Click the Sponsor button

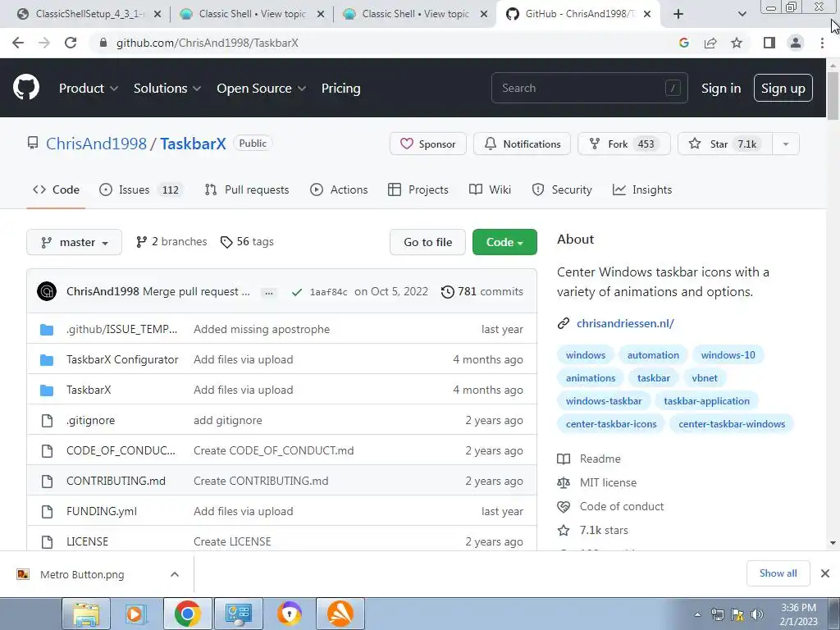coord(428,144)
